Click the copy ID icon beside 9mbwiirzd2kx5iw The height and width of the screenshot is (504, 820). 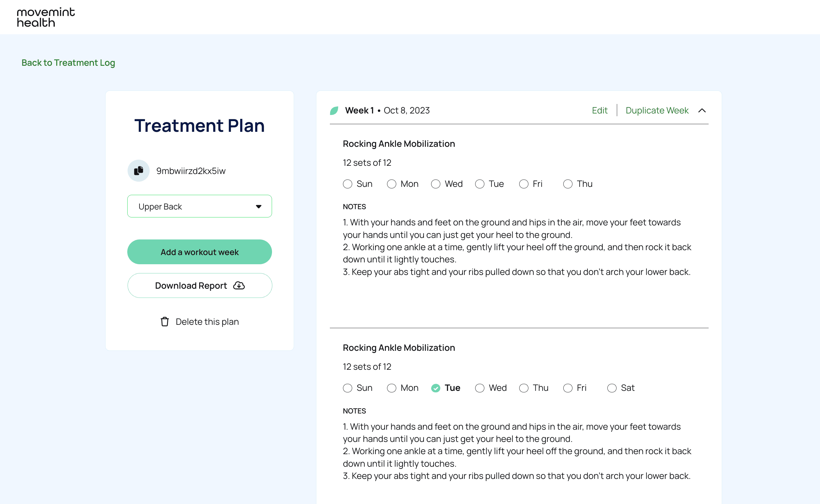tap(138, 171)
